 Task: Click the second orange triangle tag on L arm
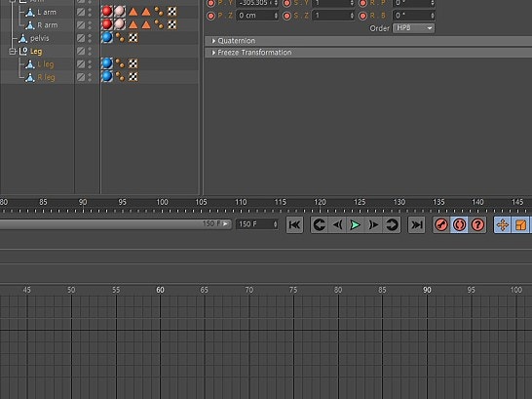pyautogui.click(x=146, y=12)
